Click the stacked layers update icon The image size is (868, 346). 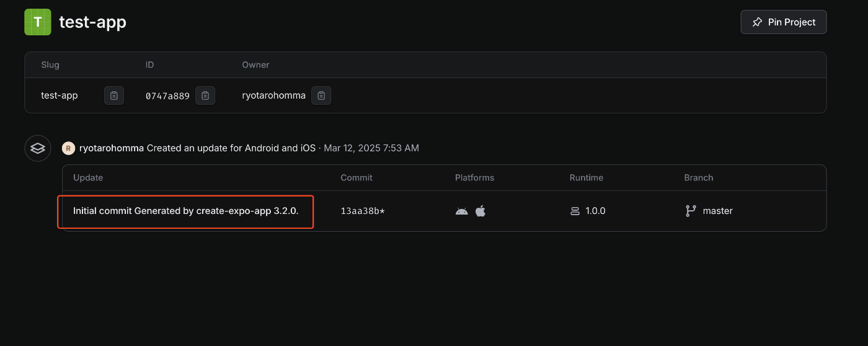[38, 148]
